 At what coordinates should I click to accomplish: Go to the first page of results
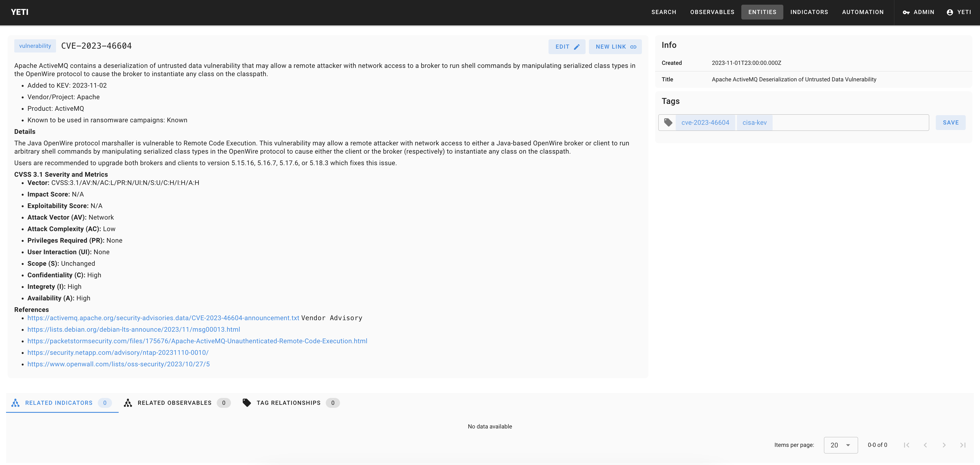pyautogui.click(x=907, y=445)
